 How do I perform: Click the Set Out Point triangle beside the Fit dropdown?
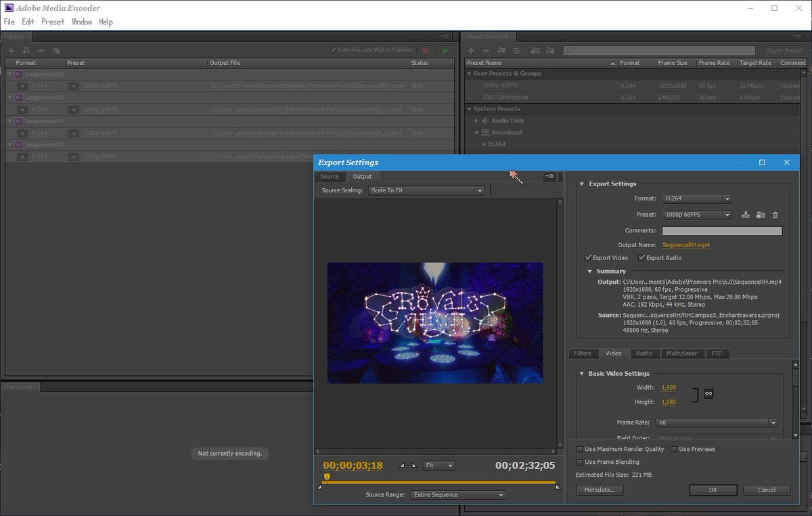click(414, 465)
